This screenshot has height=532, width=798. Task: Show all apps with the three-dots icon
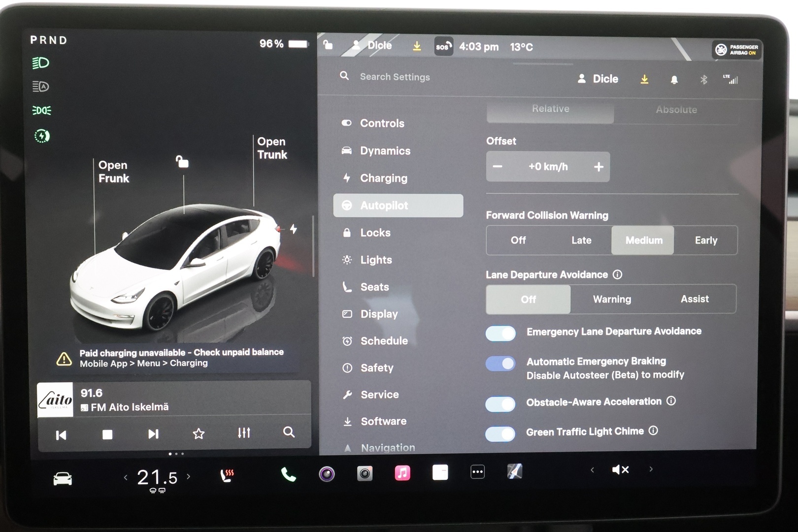477,471
